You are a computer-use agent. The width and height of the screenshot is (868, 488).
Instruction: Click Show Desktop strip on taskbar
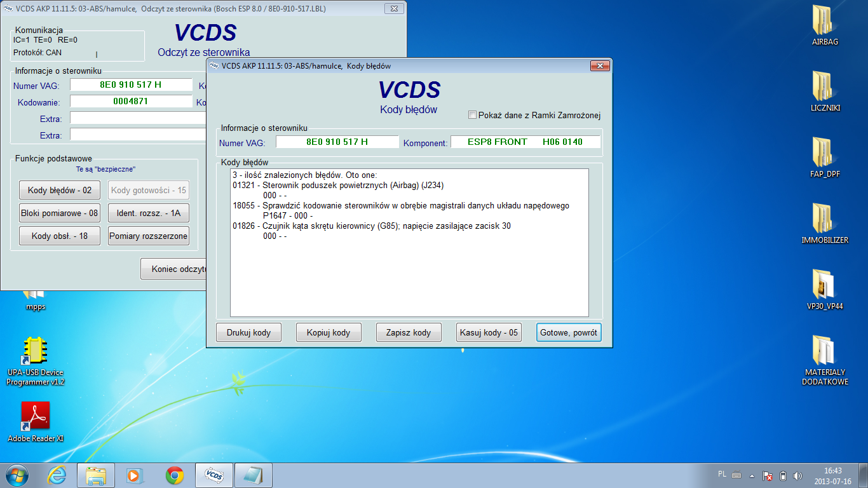pyautogui.click(x=864, y=475)
